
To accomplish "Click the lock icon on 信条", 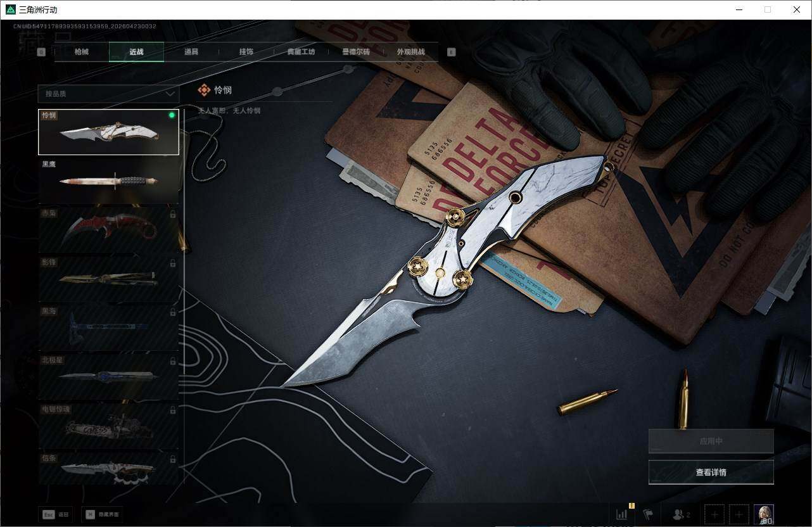I will [173, 458].
